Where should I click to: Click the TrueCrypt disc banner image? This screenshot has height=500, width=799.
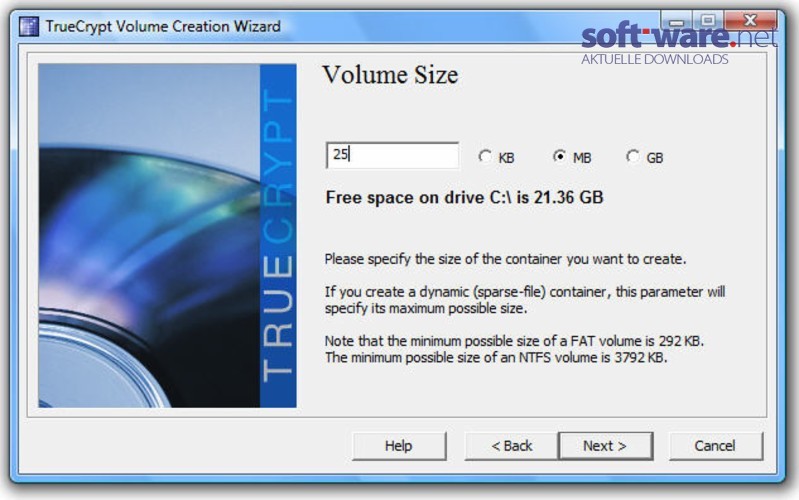pyautogui.click(x=167, y=235)
